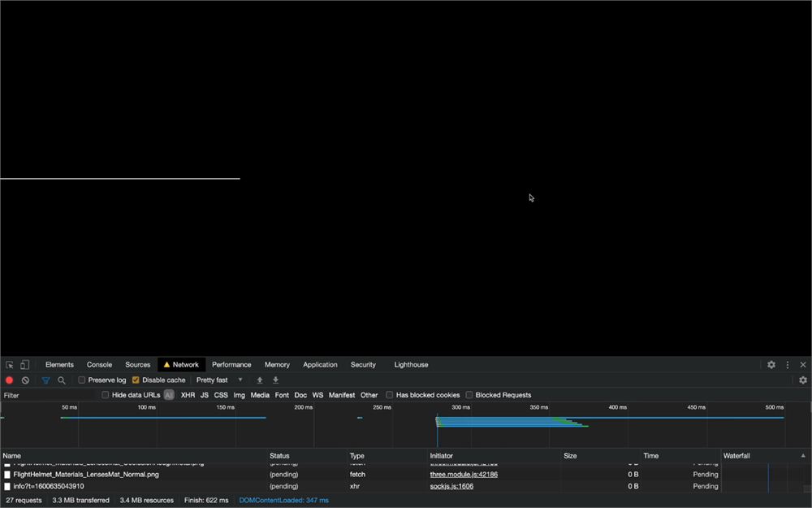This screenshot has width=812, height=508.
Task: Enable the Preserve log checkbox
Action: click(82, 380)
